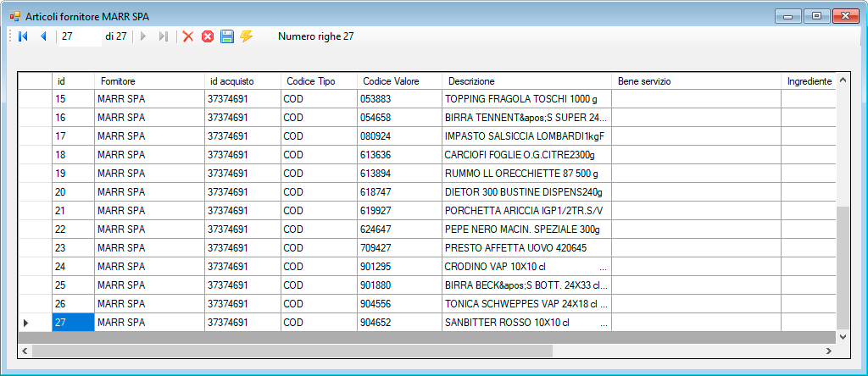
Task: Click BIRRA TENNENT'S SUPER description cell
Action: point(526,118)
